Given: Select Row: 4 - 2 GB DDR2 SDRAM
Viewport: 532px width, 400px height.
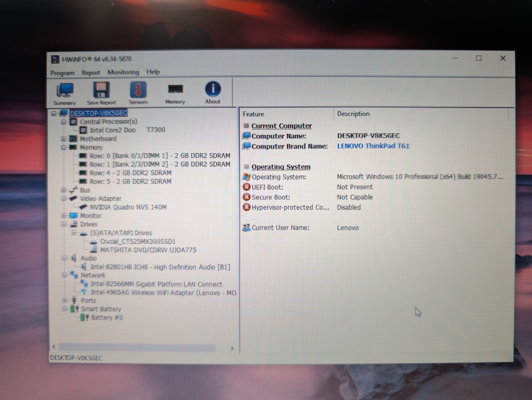Looking at the screenshot, I should point(131,173).
